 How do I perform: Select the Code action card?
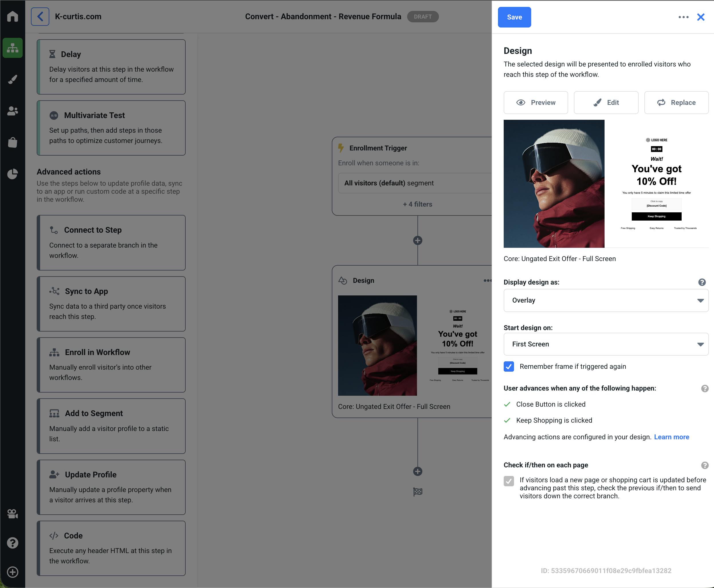(111, 548)
